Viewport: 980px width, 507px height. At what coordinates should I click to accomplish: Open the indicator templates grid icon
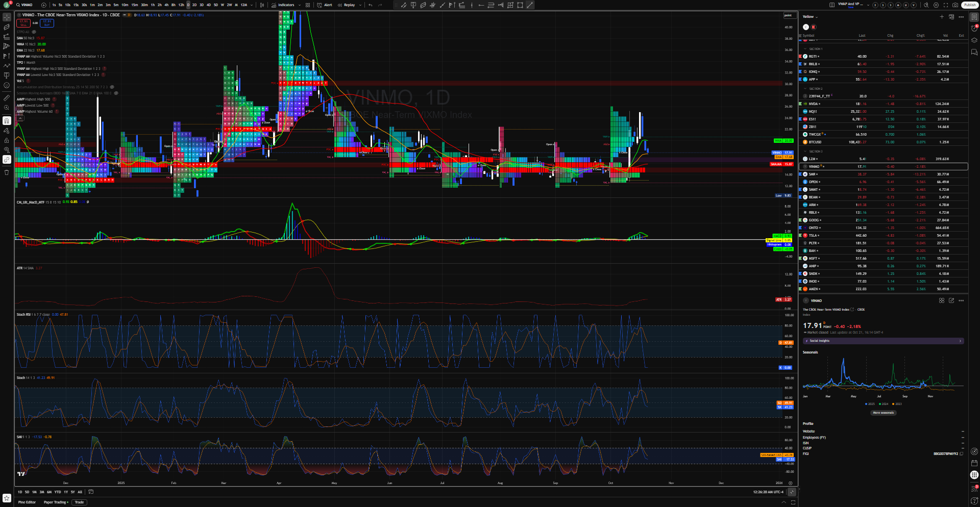click(308, 5)
